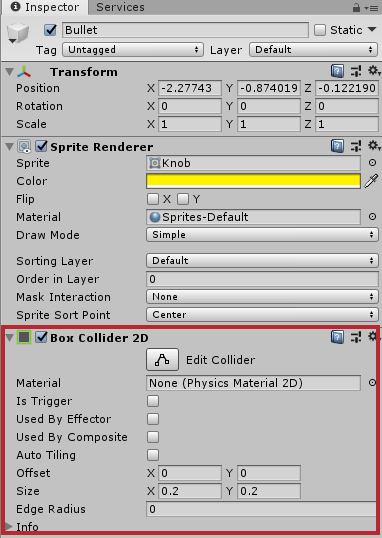Open Sprite Renderer gear settings menu

373,146
